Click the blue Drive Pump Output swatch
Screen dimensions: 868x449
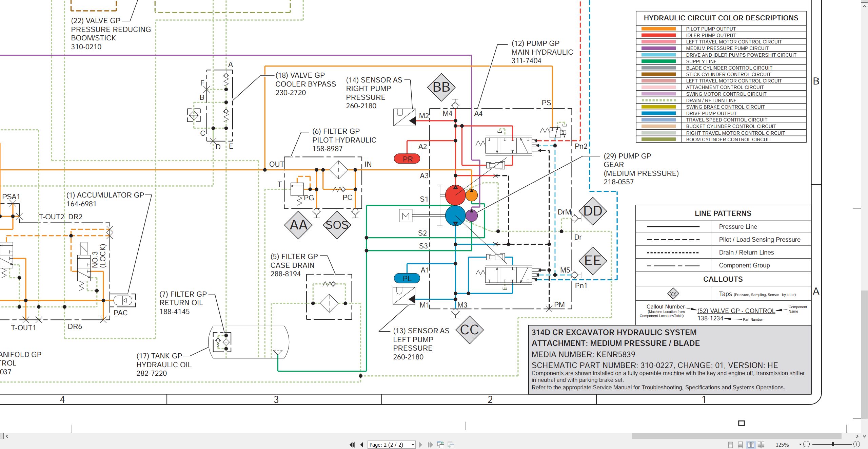658,113
